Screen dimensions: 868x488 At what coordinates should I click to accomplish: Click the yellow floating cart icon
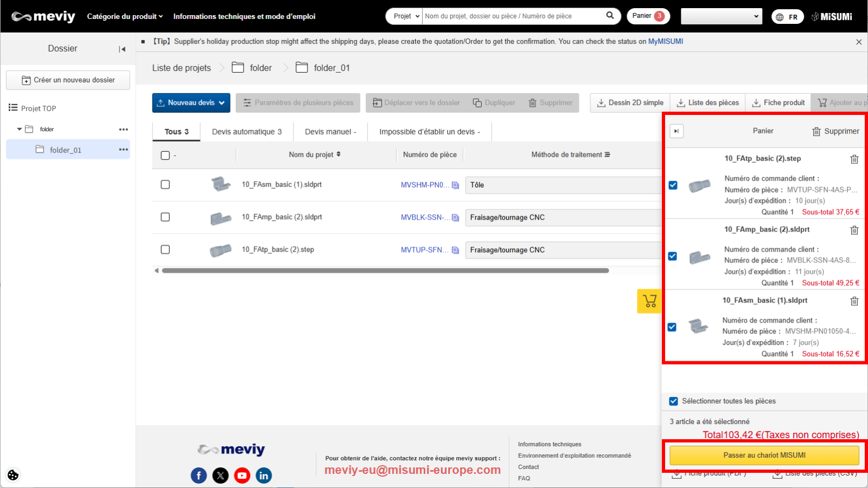(x=649, y=301)
